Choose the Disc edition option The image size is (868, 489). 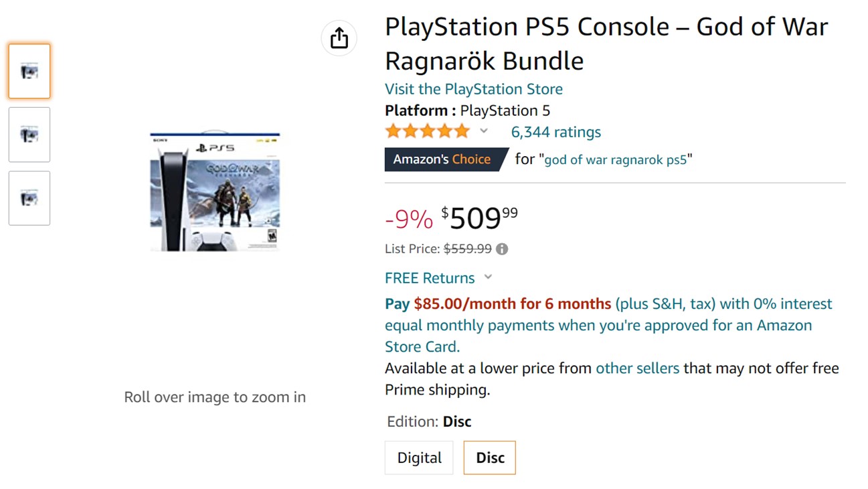pyautogui.click(x=490, y=458)
